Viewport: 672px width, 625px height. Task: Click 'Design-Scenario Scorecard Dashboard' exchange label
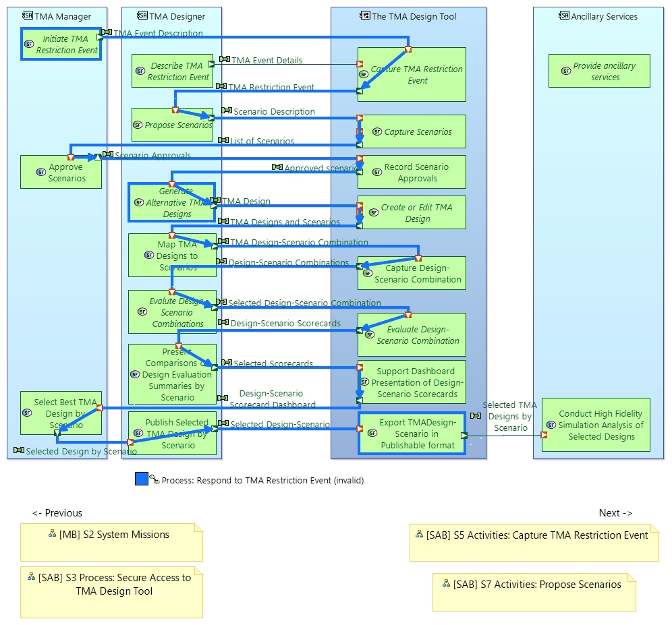[272, 399]
